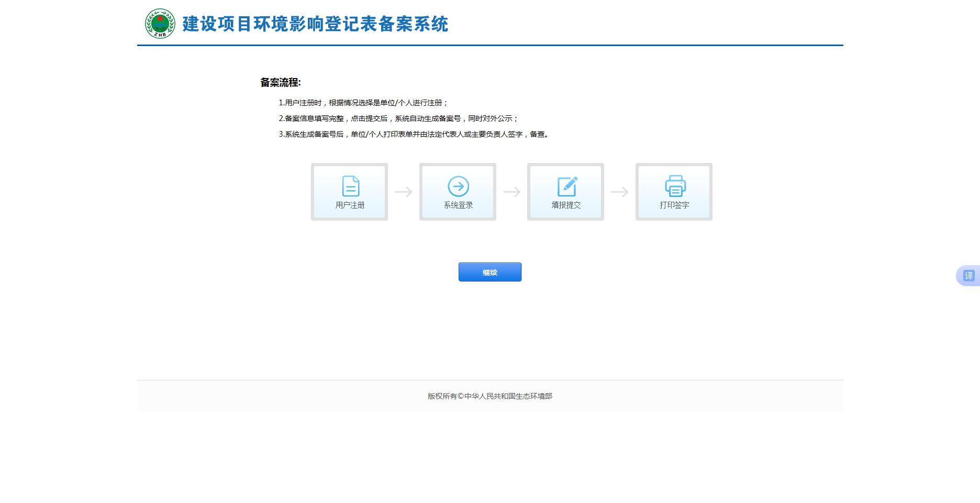The height and width of the screenshot is (503, 980).
Task: Click instruction line 3 about 系统生成备案号后
Action: coord(414,134)
